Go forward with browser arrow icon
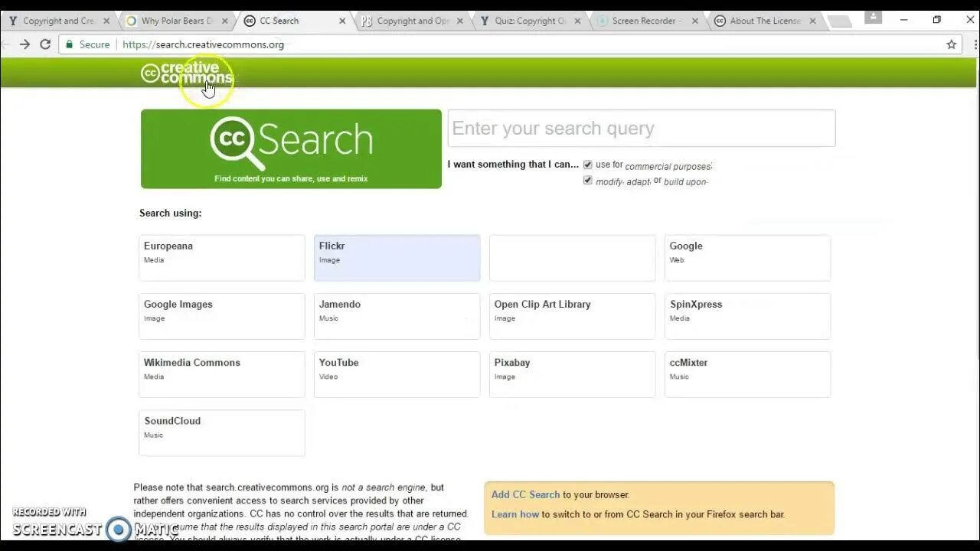This screenshot has height=551, width=980. [24, 44]
